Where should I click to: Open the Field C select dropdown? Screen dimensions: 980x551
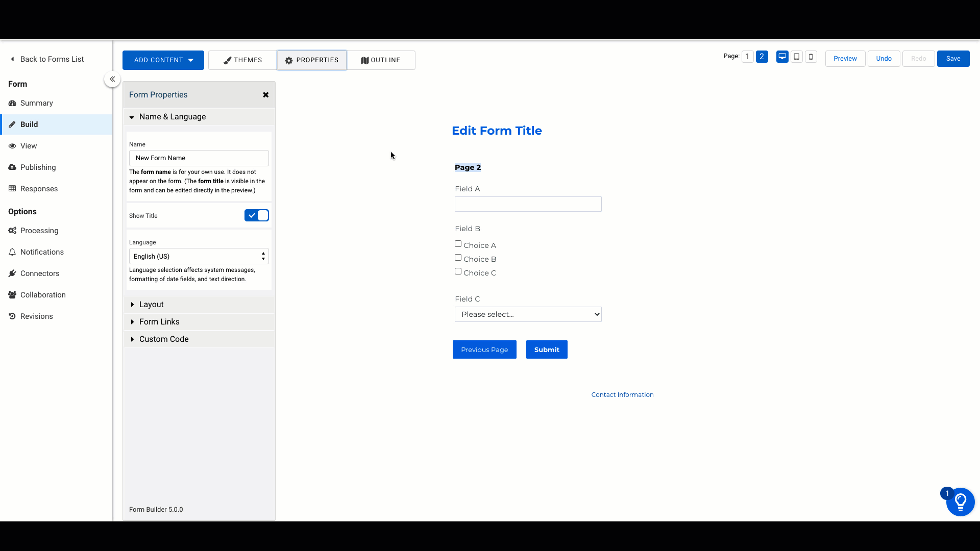(x=528, y=314)
